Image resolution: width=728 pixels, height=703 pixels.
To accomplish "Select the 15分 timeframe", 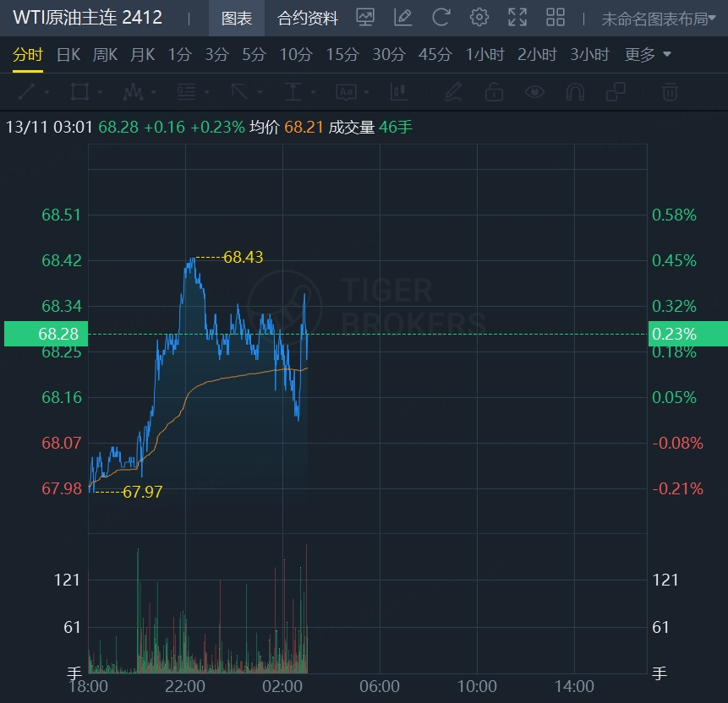I will pyautogui.click(x=342, y=55).
